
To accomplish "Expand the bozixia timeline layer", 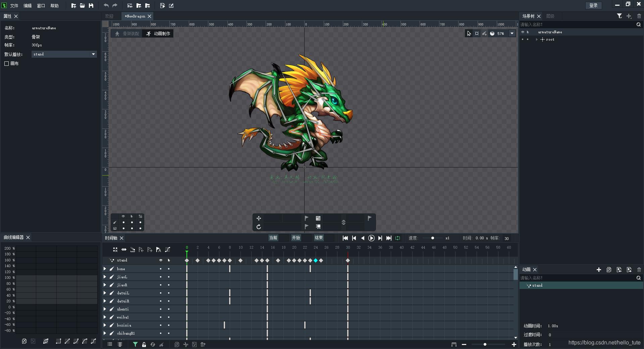I will click(x=105, y=325).
